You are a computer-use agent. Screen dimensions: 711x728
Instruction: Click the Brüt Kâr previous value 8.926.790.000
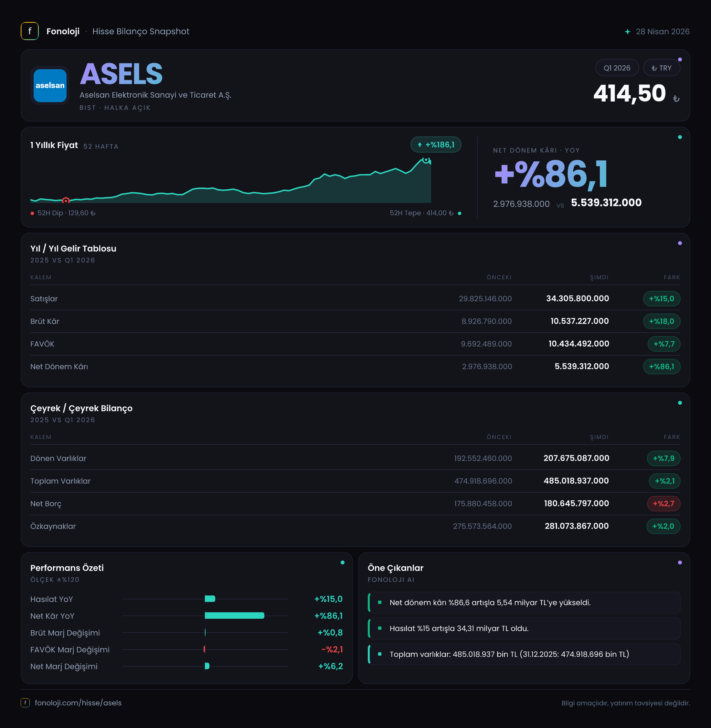tap(487, 321)
